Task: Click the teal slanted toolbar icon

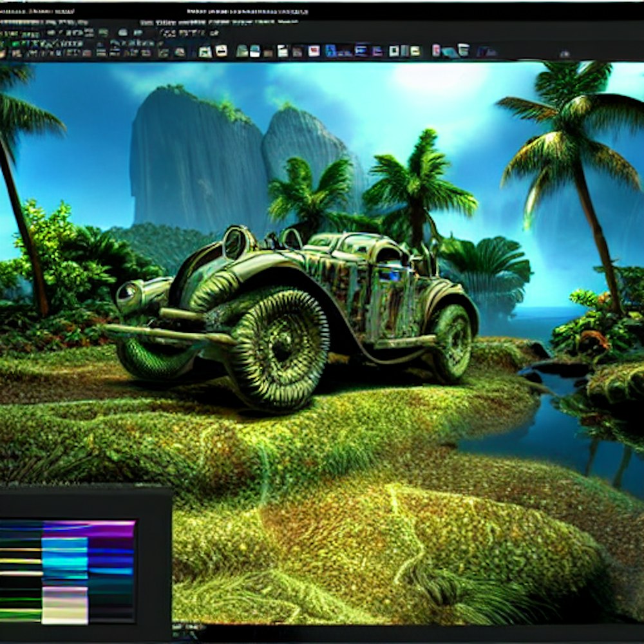Action: pos(449,53)
